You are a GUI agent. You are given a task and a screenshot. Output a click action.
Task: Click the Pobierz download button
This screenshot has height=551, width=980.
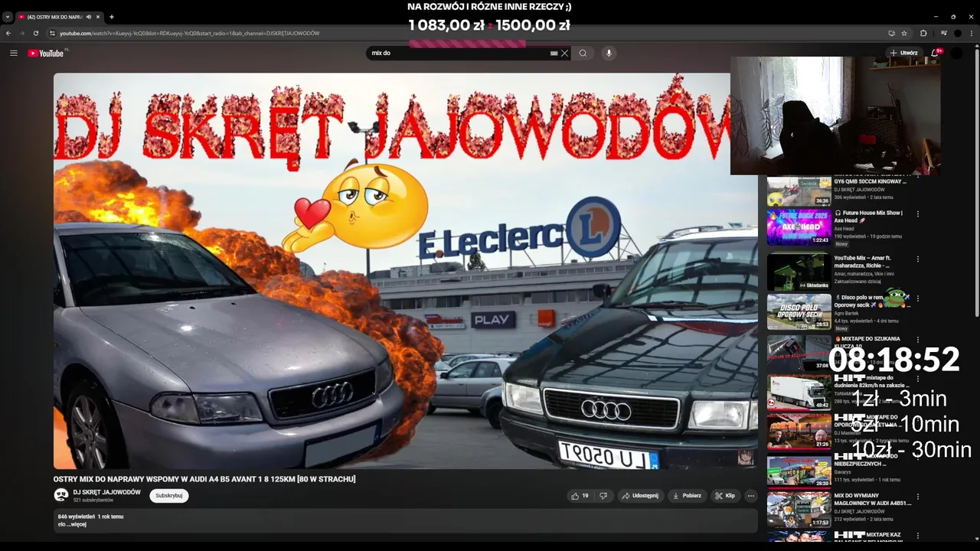coord(687,496)
